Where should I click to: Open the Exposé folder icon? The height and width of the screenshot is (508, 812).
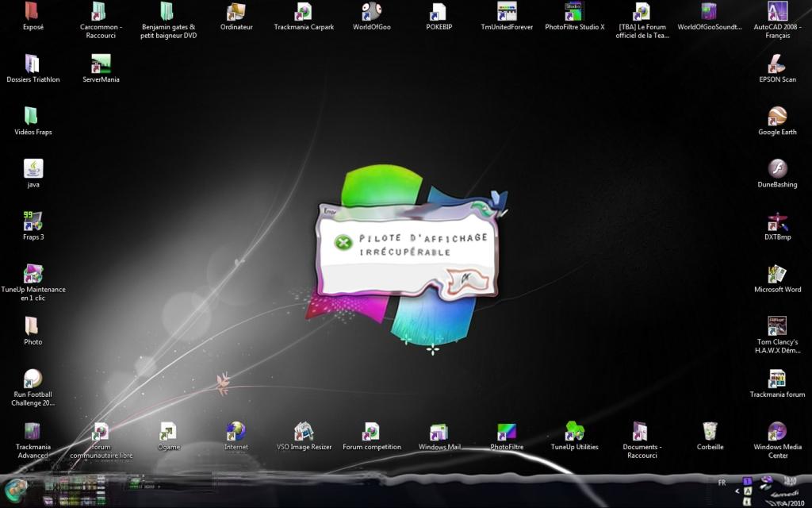coord(33,13)
